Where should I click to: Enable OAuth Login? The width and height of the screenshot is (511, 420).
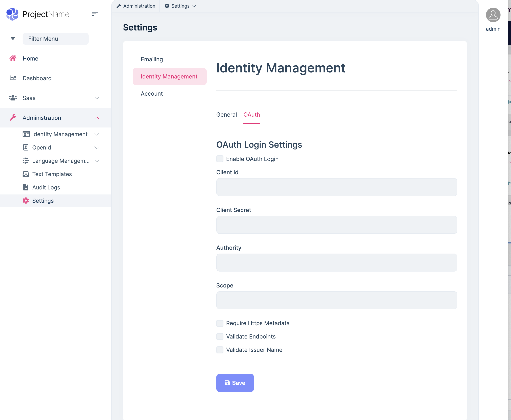(220, 159)
